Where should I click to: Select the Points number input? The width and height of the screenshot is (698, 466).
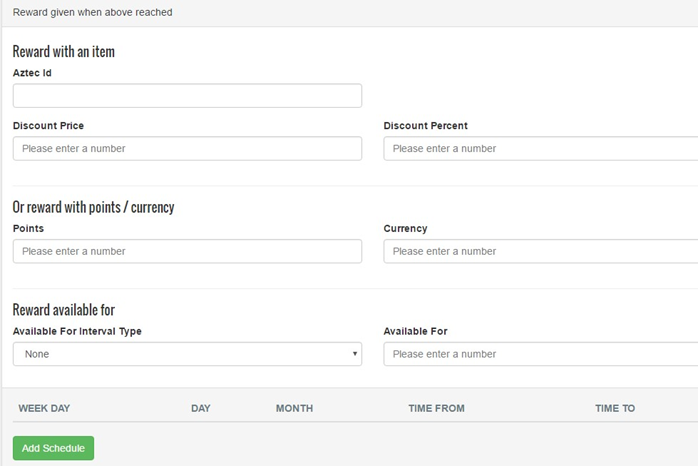click(x=187, y=251)
